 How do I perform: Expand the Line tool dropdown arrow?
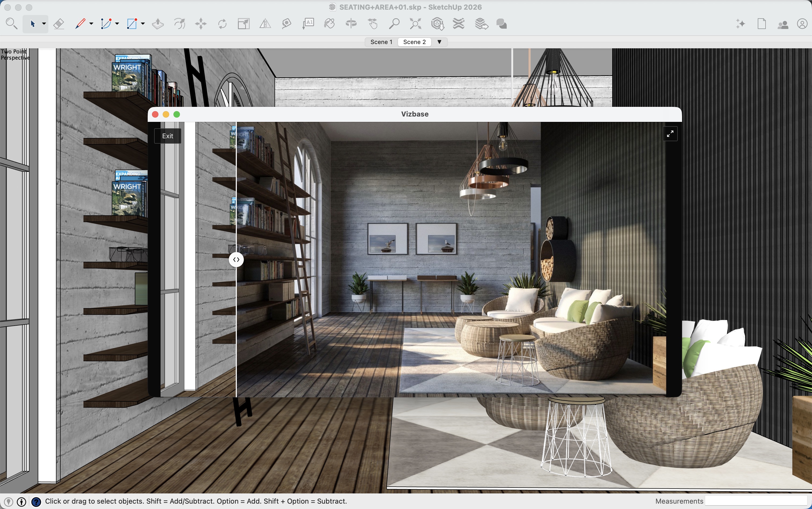click(x=91, y=24)
